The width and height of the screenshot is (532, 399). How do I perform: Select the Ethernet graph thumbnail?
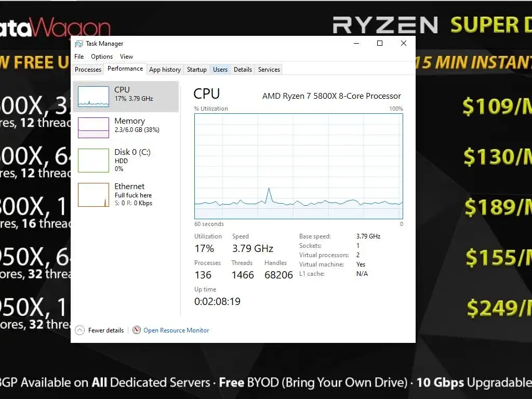coord(94,195)
